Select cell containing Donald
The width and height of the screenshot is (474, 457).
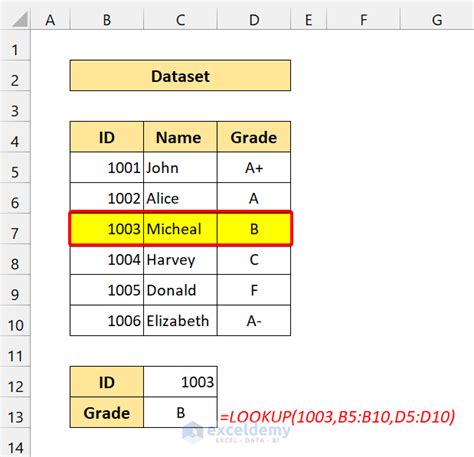180,290
